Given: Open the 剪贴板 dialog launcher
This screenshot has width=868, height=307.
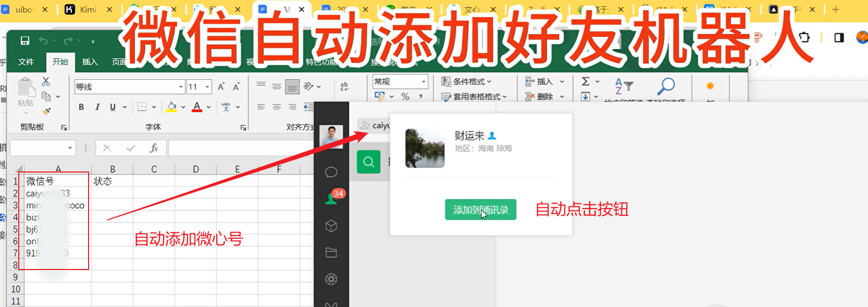Looking at the screenshot, I should pos(64,127).
